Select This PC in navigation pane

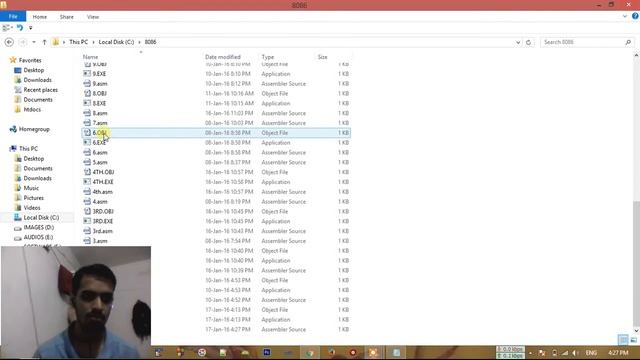(x=28, y=149)
